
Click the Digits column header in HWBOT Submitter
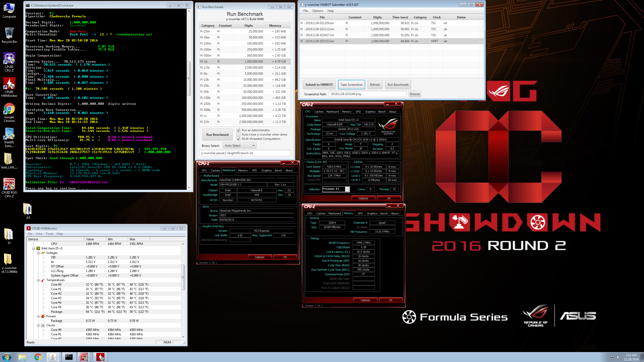(x=377, y=17)
